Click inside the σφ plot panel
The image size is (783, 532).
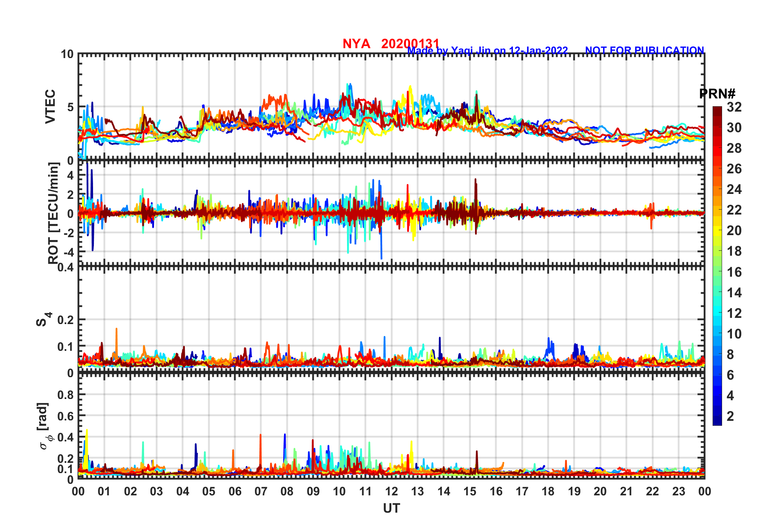(x=391, y=427)
